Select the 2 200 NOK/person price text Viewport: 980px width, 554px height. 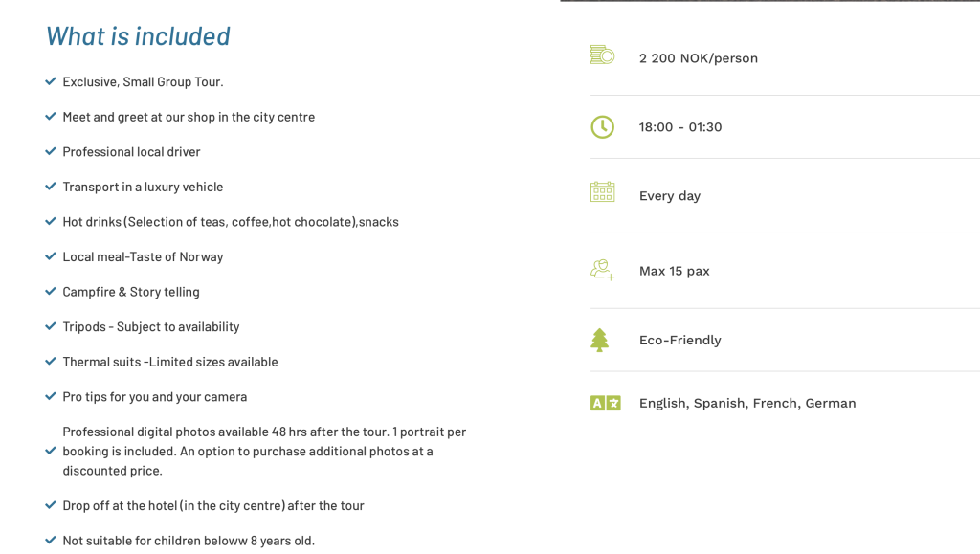click(698, 58)
